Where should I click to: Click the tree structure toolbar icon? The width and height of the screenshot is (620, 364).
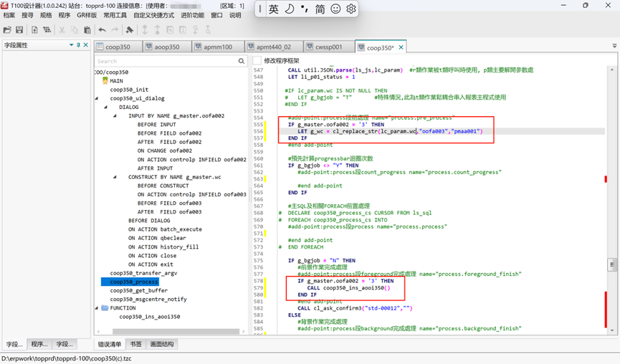coord(47,29)
